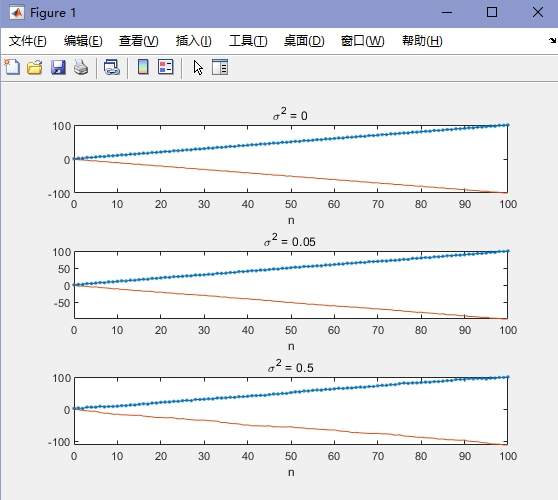Open the 帮助(H) menu
Screen dimensions: 558x500
tap(422, 41)
